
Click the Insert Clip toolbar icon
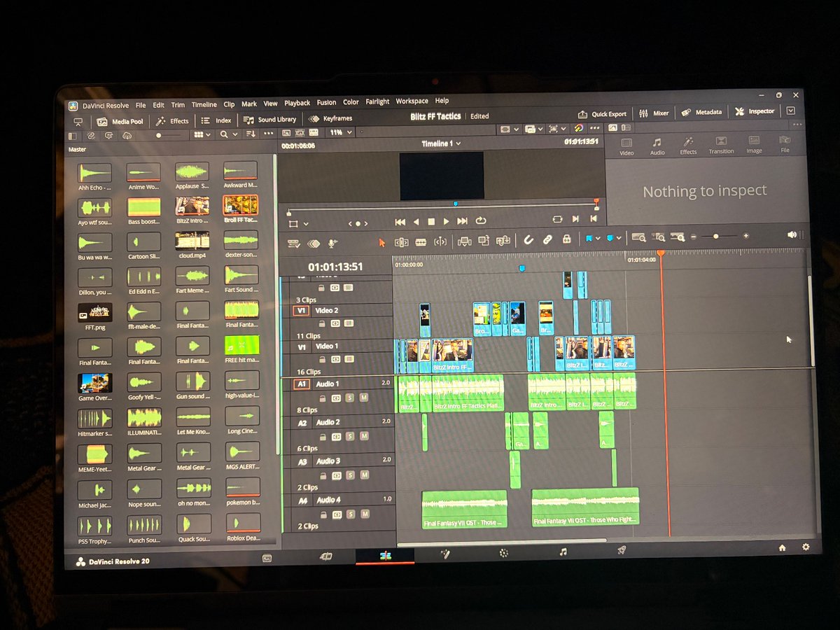point(463,241)
